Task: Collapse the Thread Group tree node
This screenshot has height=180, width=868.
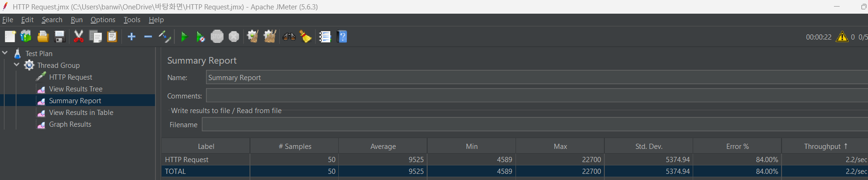Action: 17,65
